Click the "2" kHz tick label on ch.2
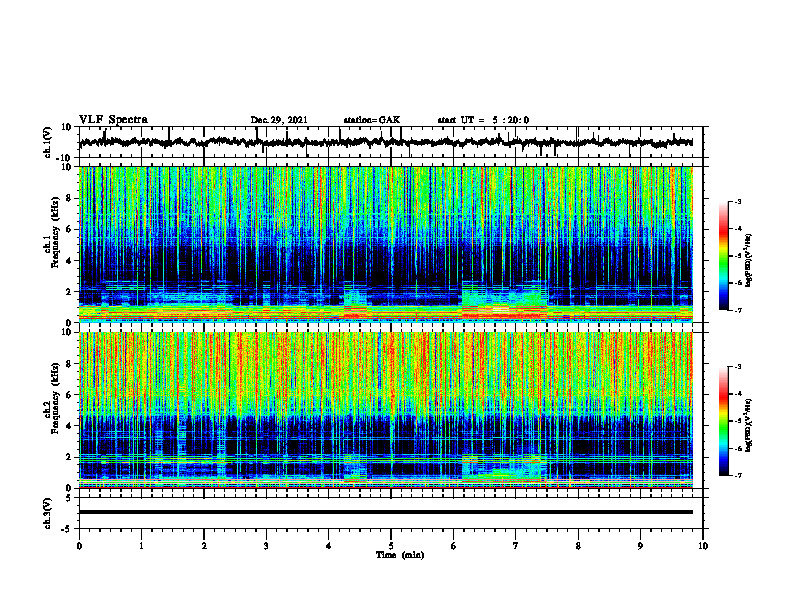 pyautogui.click(x=69, y=457)
